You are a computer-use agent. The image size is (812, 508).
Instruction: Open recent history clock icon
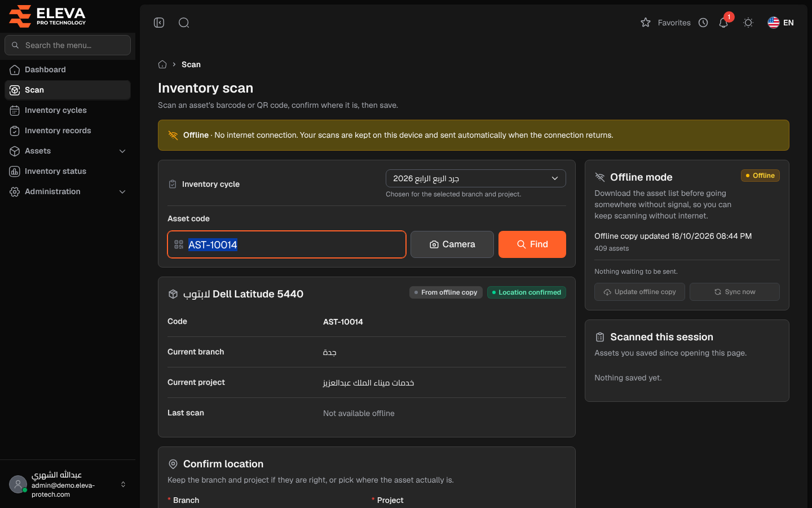[703, 23]
